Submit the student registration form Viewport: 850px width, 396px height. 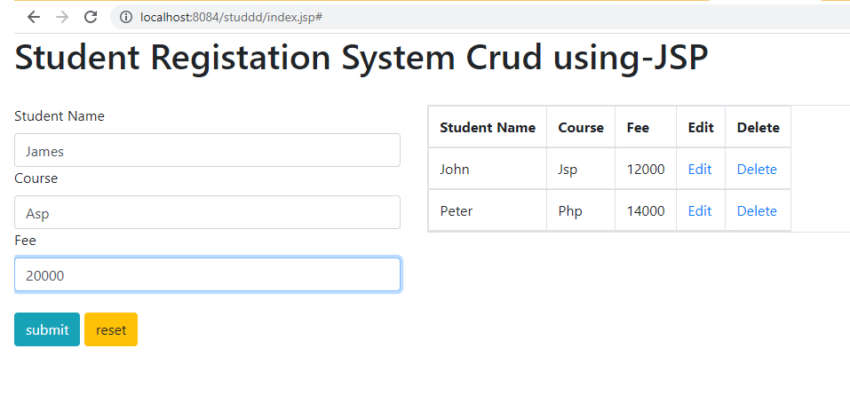(x=47, y=329)
